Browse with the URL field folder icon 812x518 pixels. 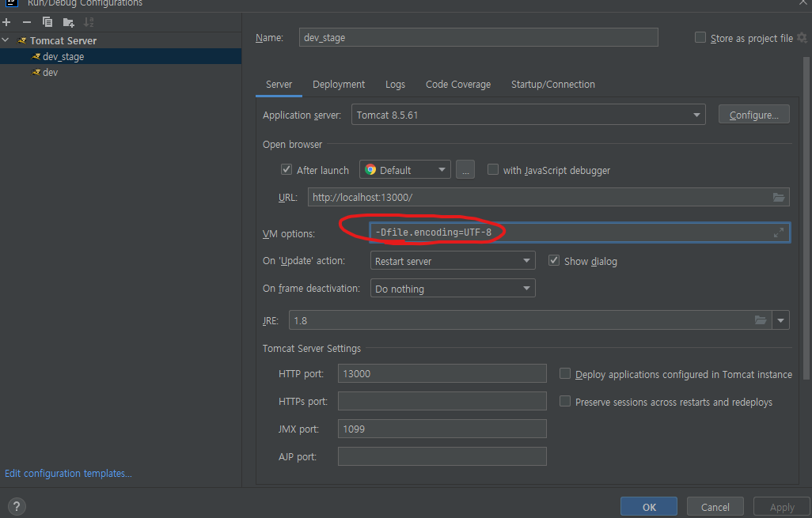778,197
